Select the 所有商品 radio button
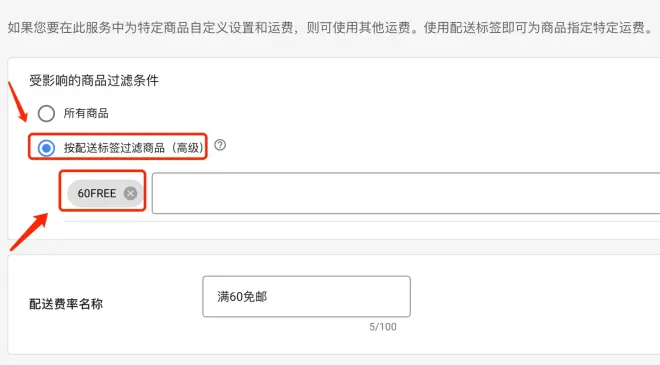Viewport: 660px width, 365px height. pyautogui.click(x=46, y=113)
